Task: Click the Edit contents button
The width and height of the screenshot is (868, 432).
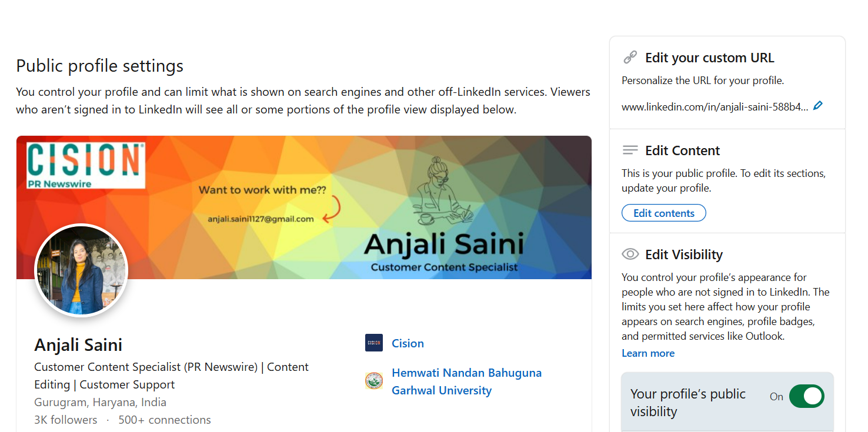Action: click(663, 213)
